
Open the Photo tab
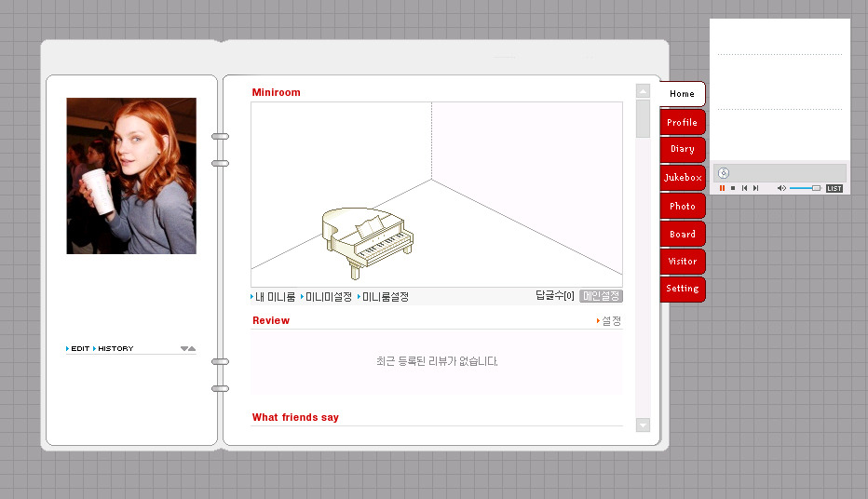(x=682, y=207)
